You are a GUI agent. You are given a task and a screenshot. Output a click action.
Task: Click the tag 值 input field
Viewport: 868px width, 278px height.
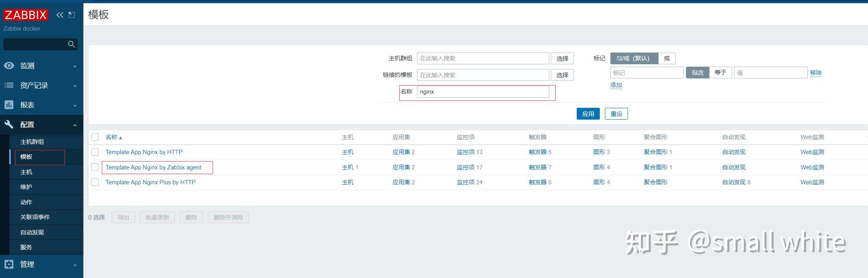point(771,73)
